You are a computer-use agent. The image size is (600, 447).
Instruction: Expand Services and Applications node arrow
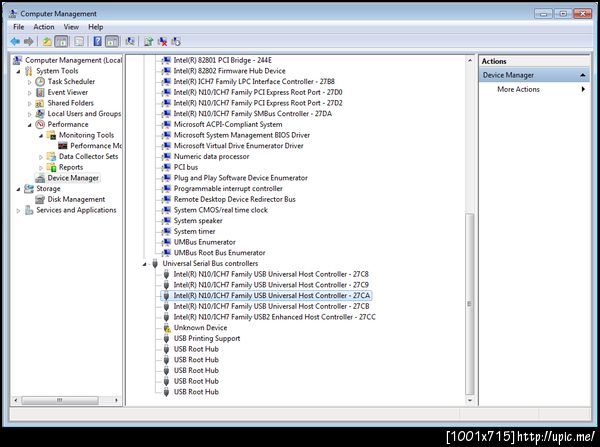(x=18, y=210)
